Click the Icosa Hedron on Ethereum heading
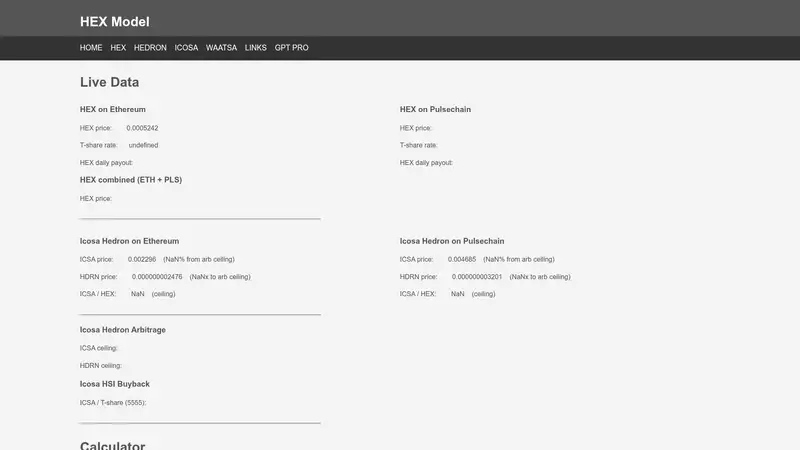Screen dimensions: 800x450 (129, 241)
